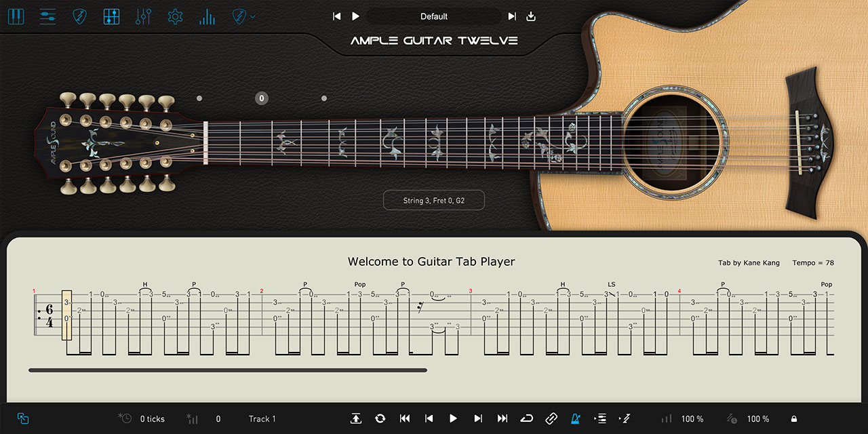This screenshot has width=868, height=434.
Task: Play the tab from bottom transport
Action: coord(454,419)
